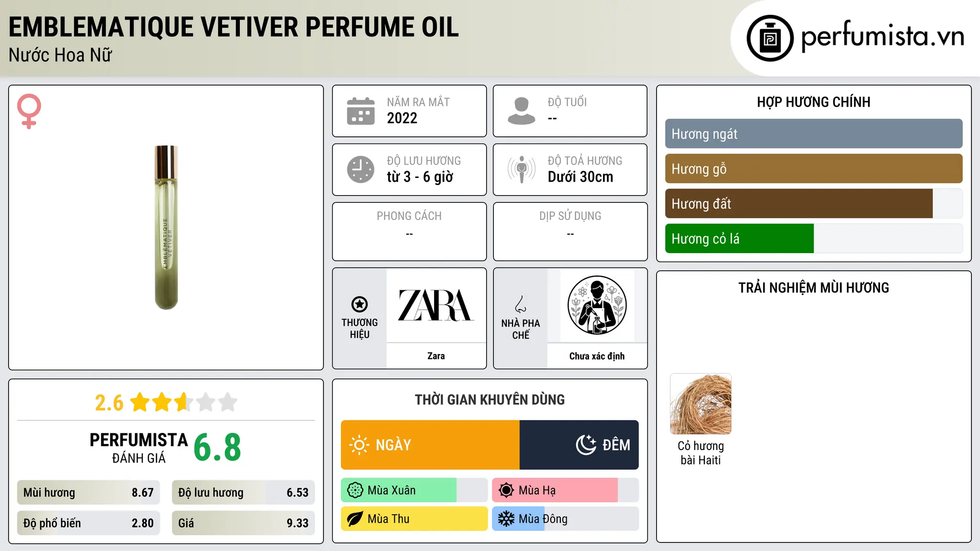Click the flower icon for Mùa Xuân
980x551 pixels.
click(x=355, y=490)
